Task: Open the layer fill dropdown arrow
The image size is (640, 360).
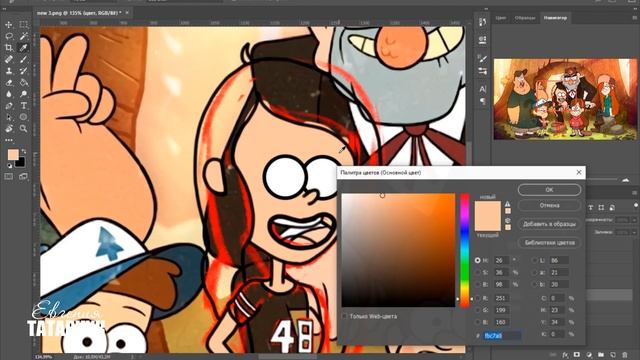Action: [634, 232]
